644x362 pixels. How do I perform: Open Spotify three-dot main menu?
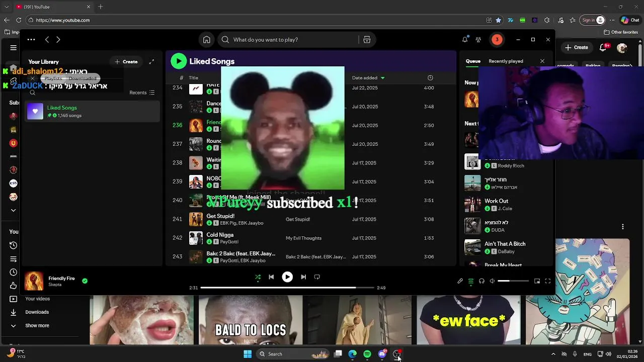(31, 40)
